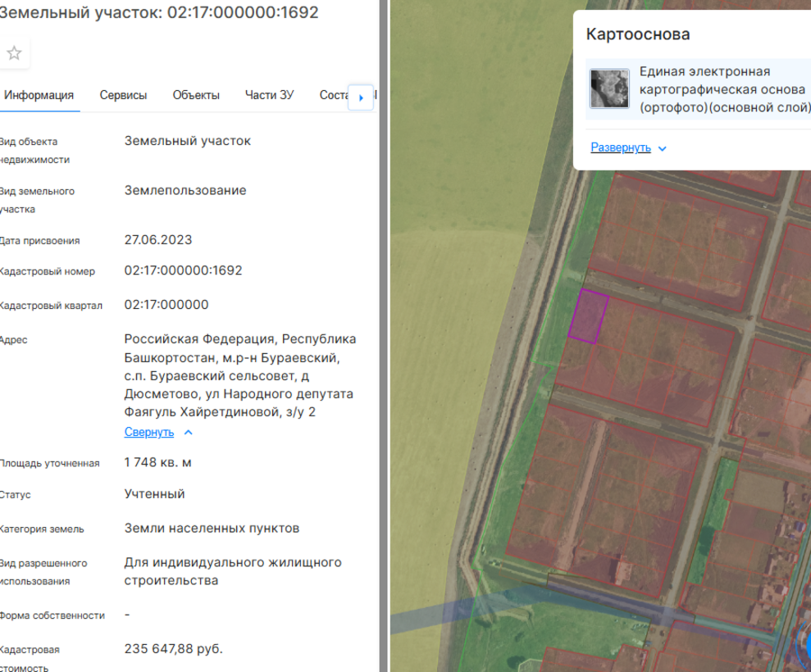Image resolution: width=811 pixels, height=672 pixels.
Task: Click cadastral quarter value 02:17:000000
Action: (166, 305)
